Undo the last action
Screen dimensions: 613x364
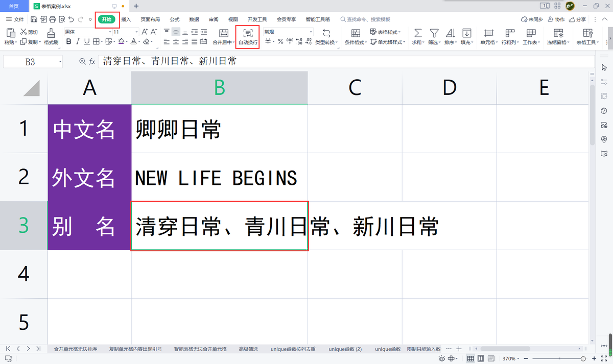click(71, 19)
